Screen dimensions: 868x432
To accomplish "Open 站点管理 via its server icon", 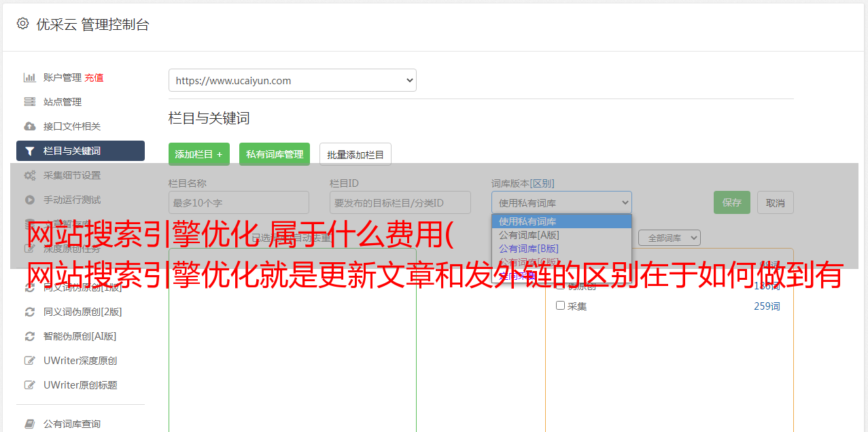I will point(30,102).
